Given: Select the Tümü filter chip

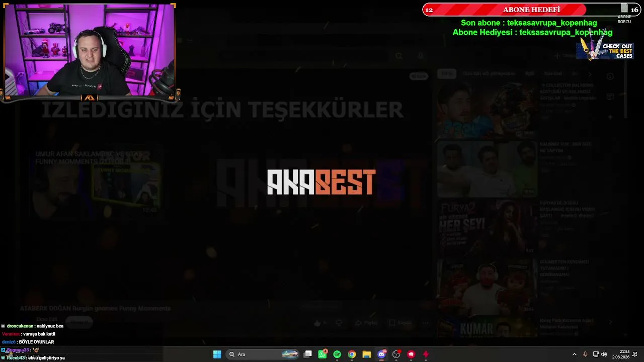Looking at the screenshot, I should pos(446,74).
